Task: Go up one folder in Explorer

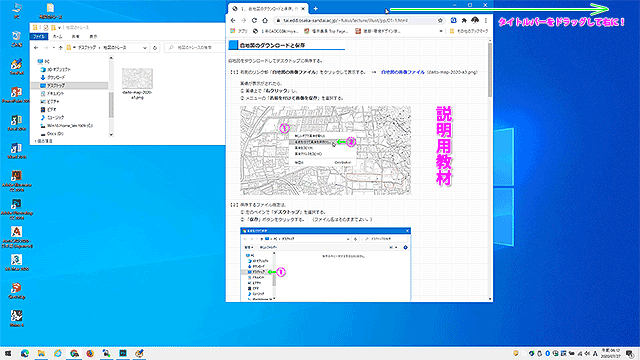Action: coord(60,48)
